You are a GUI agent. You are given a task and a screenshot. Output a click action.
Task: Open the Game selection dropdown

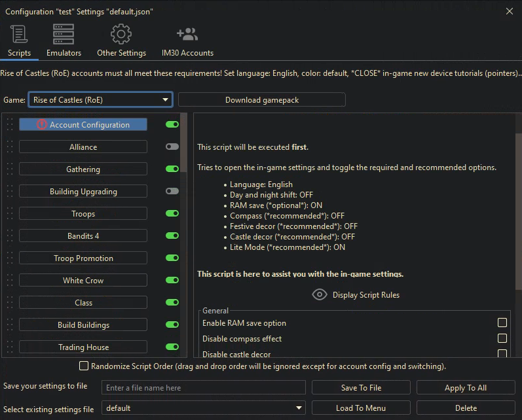100,100
